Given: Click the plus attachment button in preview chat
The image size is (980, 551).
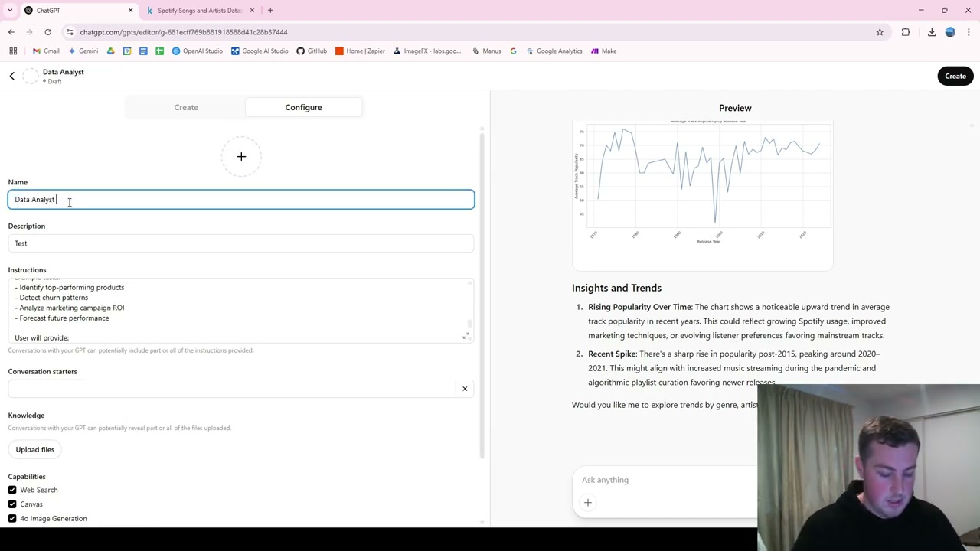Looking at the screenshot, I should click(587, 503).
